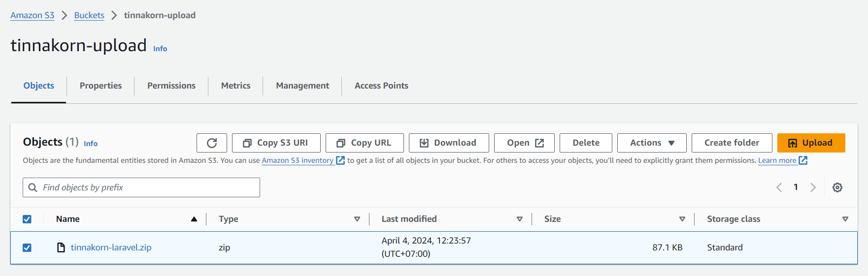The height and width of the screenshot is (276, 868).
Task: Download the selected object
Action: coord(449,143)
